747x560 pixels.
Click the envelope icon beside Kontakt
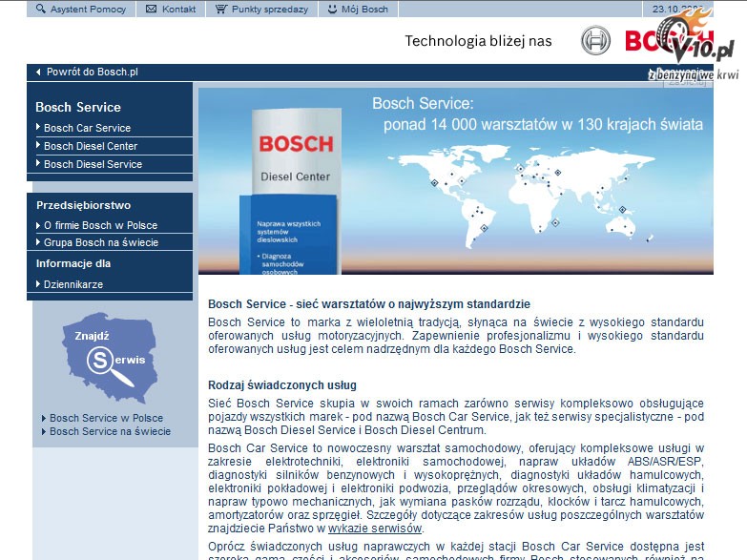tap(151, 9)
